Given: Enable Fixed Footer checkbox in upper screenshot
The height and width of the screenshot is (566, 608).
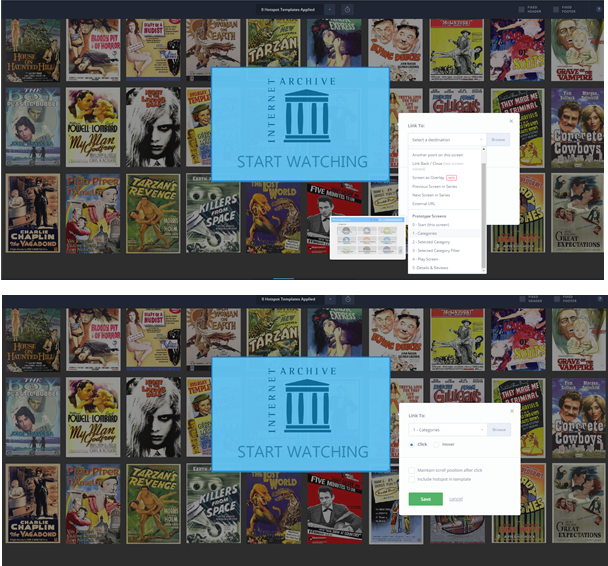Looking at the screenshot, I should pyautogui.click(x=556, y=9).
